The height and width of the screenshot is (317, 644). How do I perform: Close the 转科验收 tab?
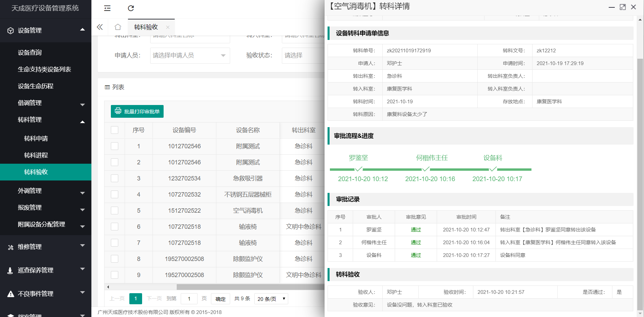tap(168, 27)
